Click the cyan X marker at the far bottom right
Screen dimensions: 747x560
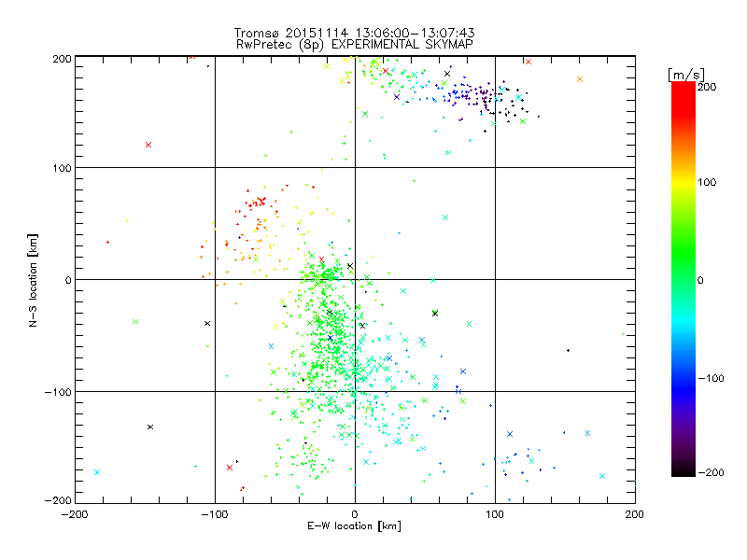[x=602, y=476]
